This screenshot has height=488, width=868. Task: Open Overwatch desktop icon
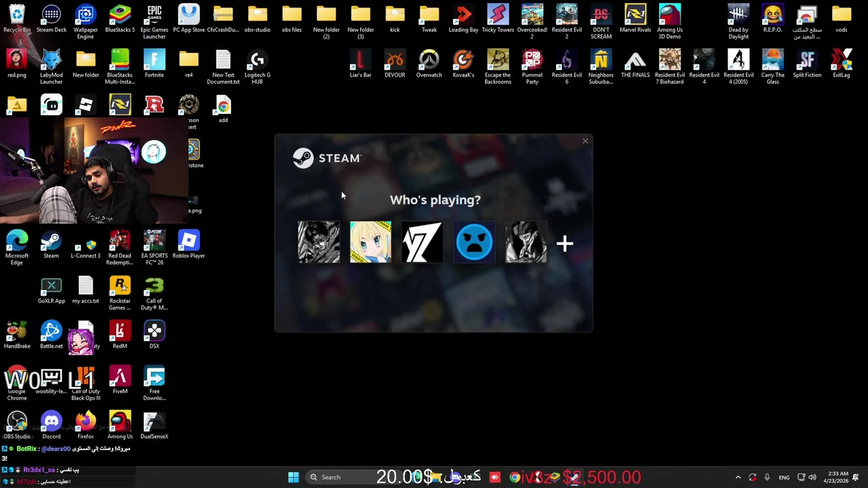click(x=429, y=64)
